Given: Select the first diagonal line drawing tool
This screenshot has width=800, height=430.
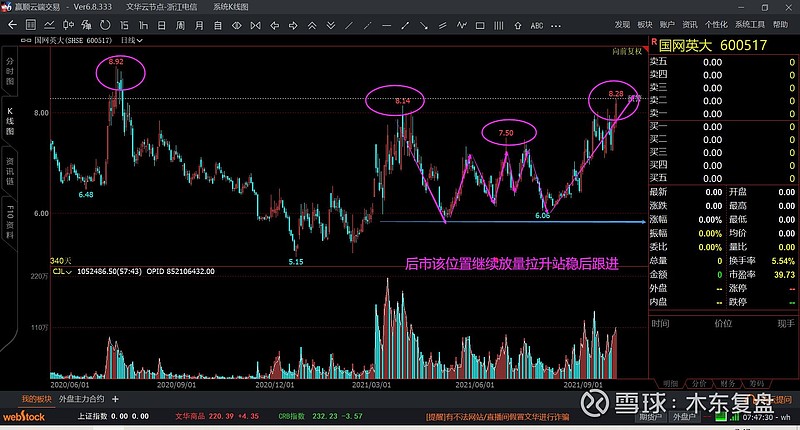Looking at the screenshot, I should [x=349, y=25].
